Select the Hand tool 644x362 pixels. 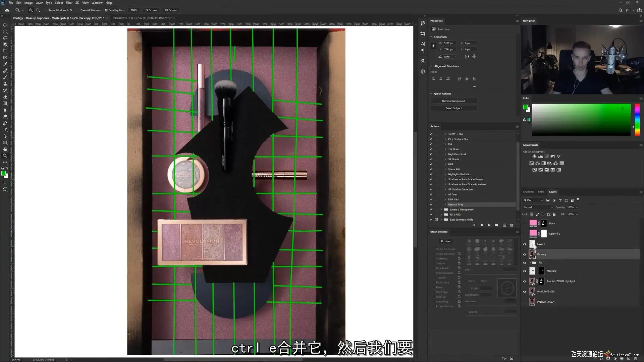pyautogui.click(x=5, y=149)
